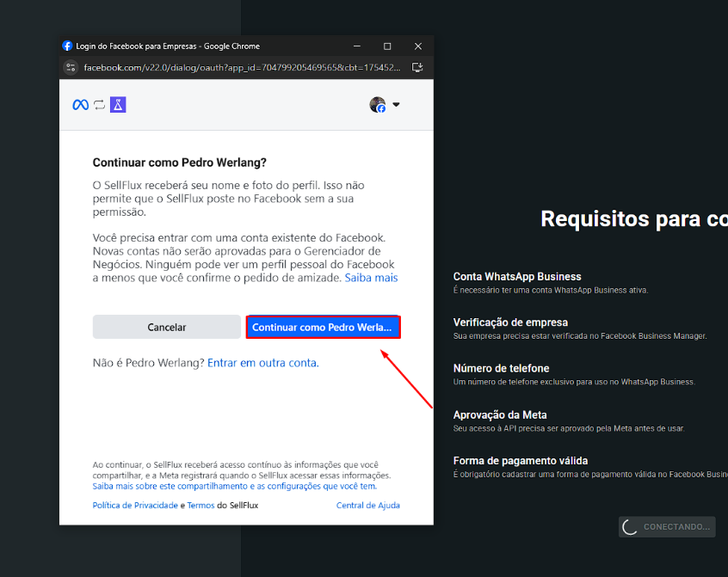Click the address bar URL
The width and height of the screenshot is (728, 577).
[x=242, y=68]
